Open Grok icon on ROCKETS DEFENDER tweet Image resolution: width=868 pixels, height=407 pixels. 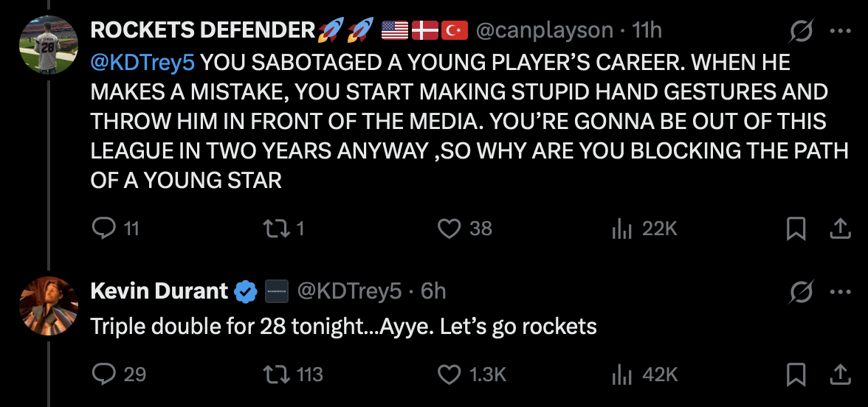pyautogui.click(x=801, y=31)
